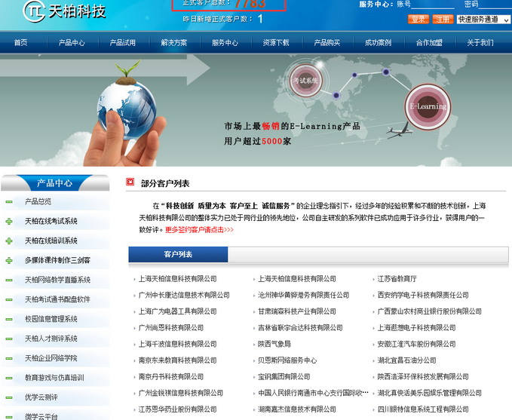This screenshot has height=420, width=512.
Task: Click customer 四川银特信息系统工程有限公司
Action: click(x=423, y=410)
